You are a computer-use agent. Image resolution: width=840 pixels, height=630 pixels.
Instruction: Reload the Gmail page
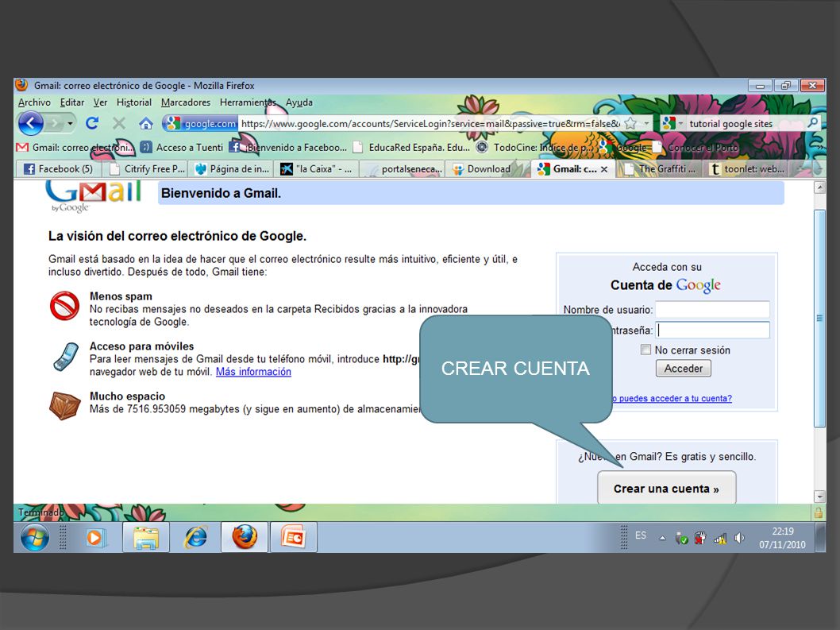click(92, 124)
